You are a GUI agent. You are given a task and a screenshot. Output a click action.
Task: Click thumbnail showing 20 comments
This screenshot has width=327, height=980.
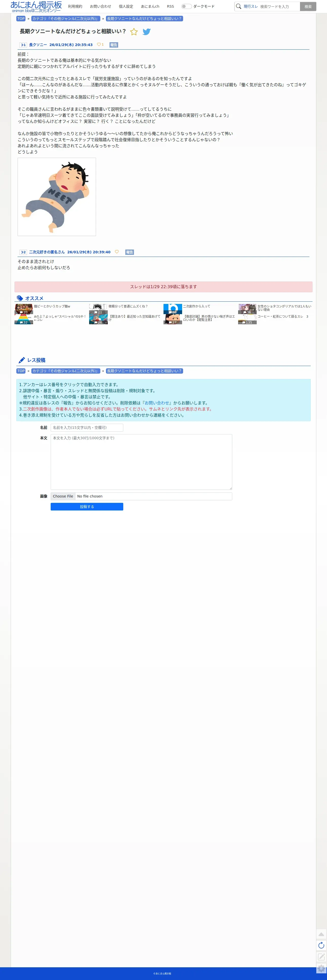(x=24, y=309)
